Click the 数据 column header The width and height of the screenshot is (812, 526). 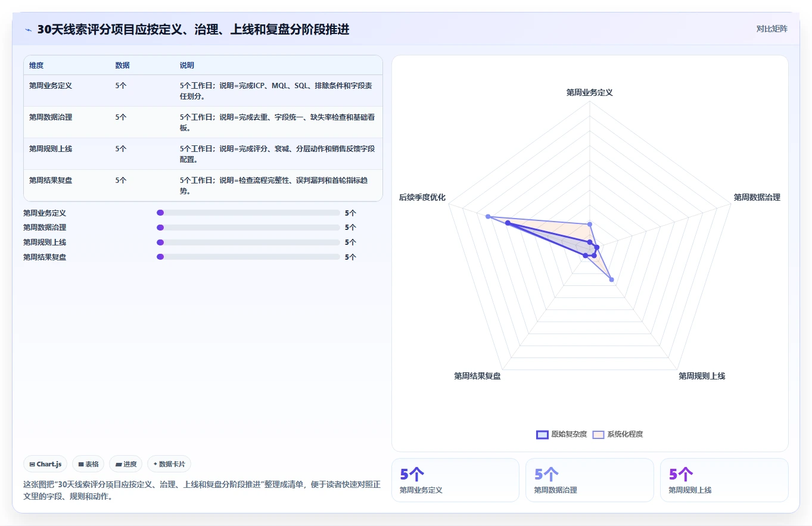click(x=122, y=66)
